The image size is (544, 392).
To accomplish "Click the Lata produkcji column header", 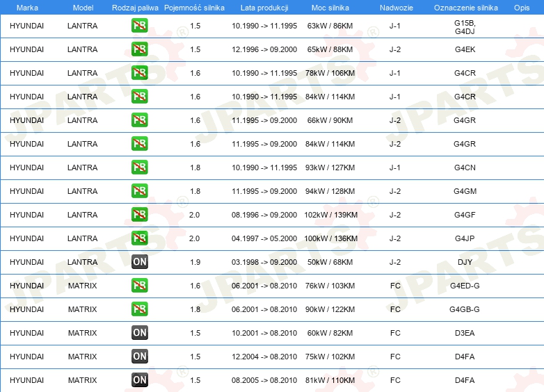I will (x=264, y=8).
